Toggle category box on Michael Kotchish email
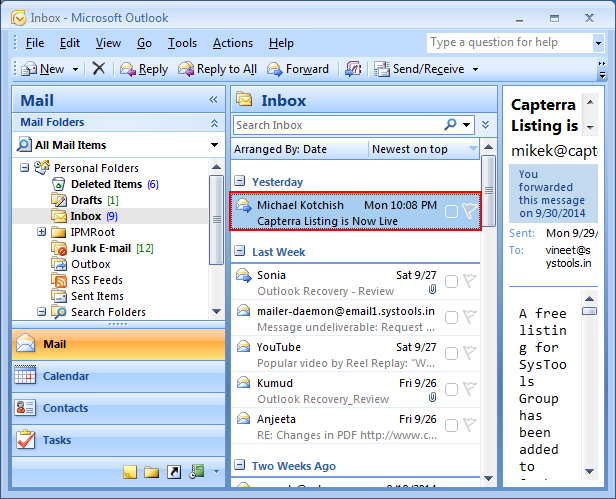The image size is (616, 499). (x=451, y=211)
